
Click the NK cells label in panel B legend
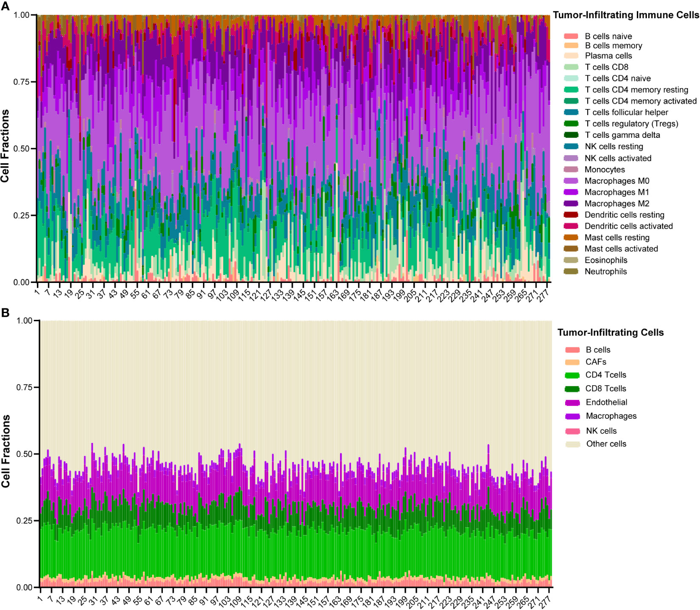click(601, 431)
